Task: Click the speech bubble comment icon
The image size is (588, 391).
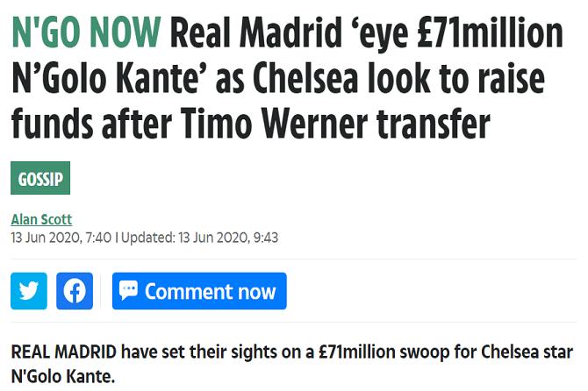Action: 128,291
